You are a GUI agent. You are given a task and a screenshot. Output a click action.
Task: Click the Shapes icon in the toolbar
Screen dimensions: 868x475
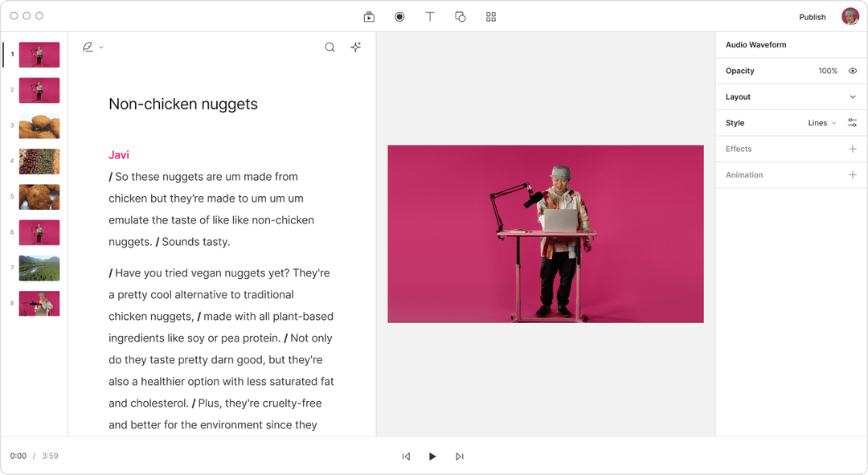click(460, 16)
